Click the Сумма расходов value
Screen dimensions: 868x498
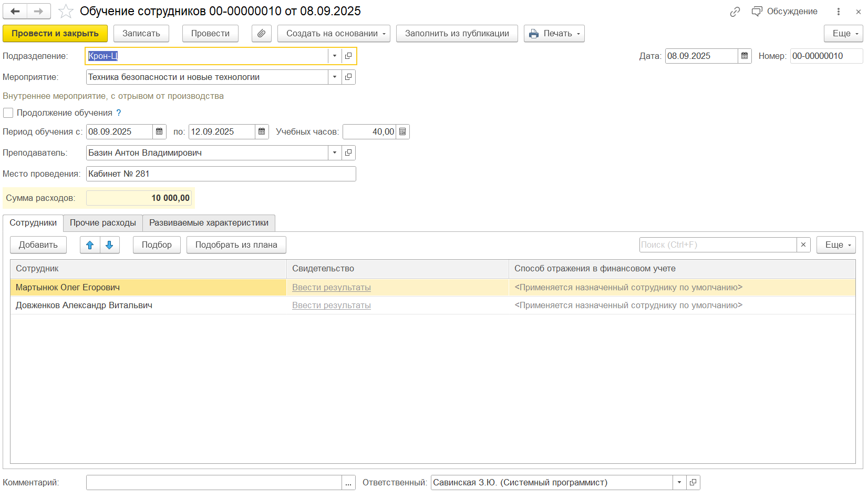pyautogui.click(x=139, y=198)
